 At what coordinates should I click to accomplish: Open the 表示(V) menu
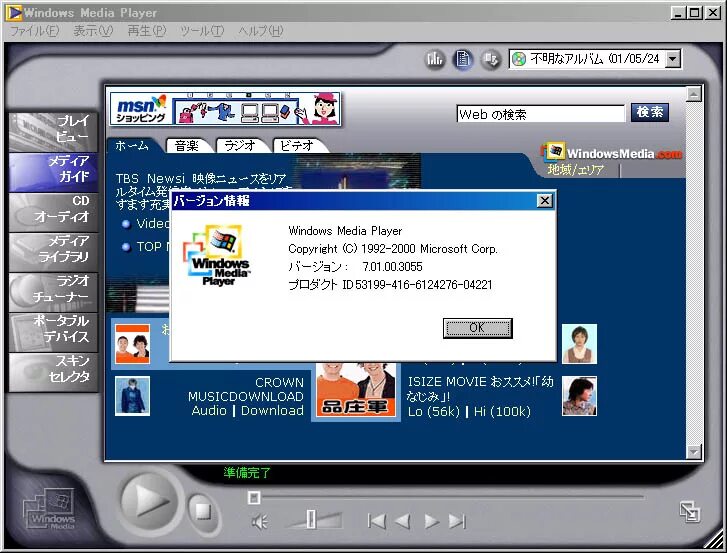click(93, 31)
